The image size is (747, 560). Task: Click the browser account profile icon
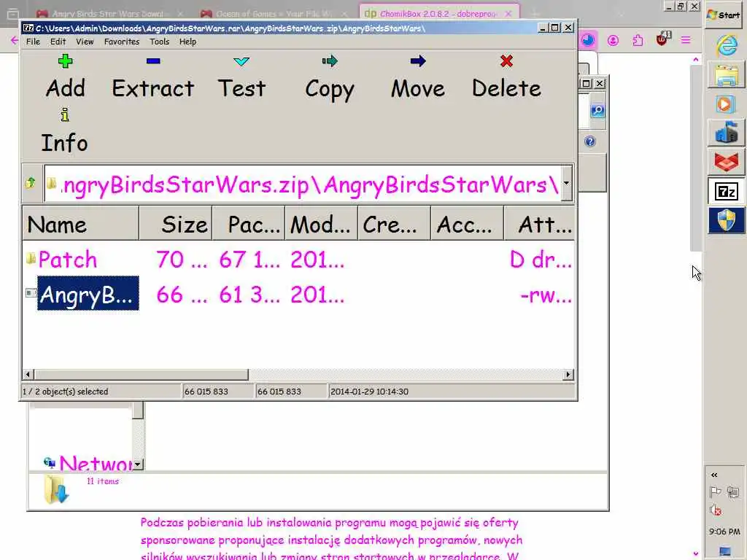point(613,41)
